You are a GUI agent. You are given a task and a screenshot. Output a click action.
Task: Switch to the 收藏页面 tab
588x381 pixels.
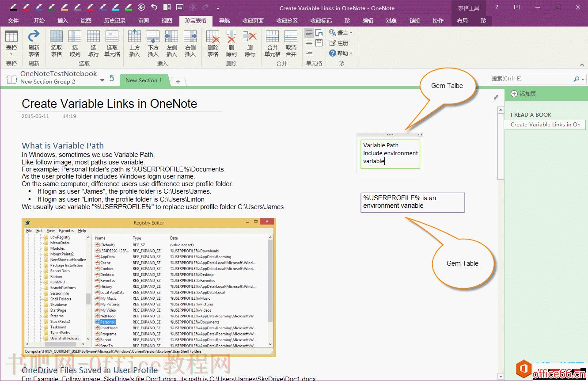coord(253,21)
